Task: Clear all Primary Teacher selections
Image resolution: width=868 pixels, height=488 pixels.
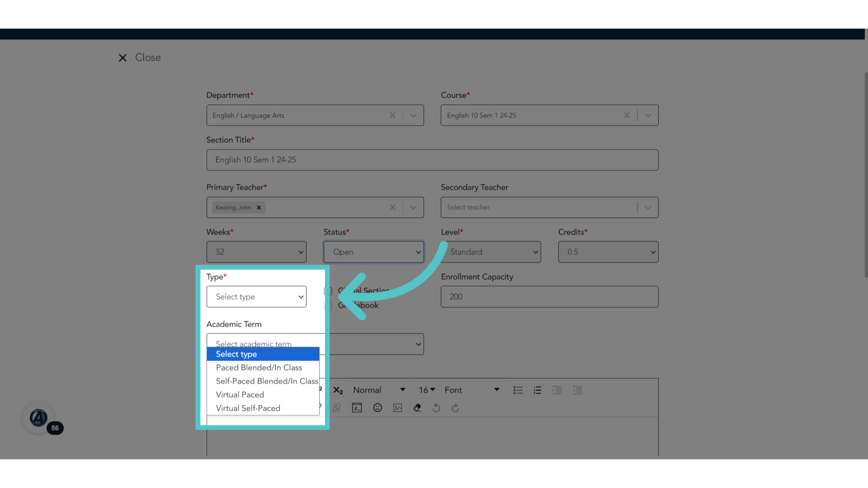Action: 392,207
